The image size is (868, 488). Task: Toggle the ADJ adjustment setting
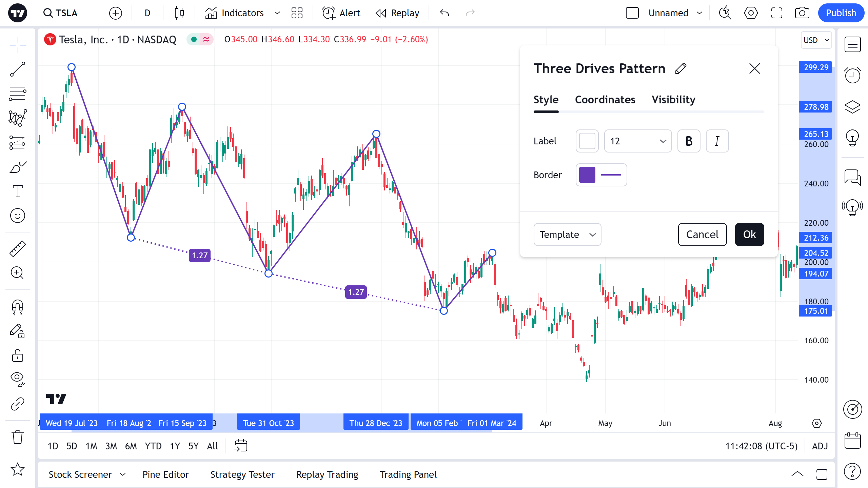click(820, 446)
